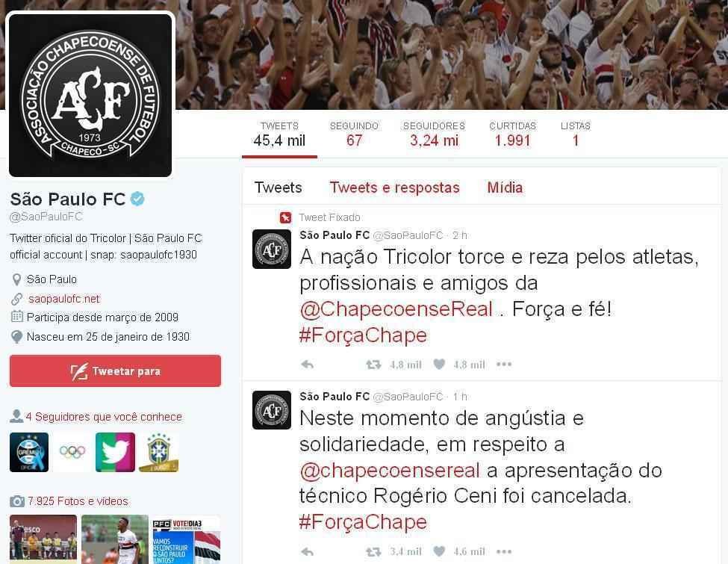
Task: Switch to the Mídia tab
Action: point(505,188)
